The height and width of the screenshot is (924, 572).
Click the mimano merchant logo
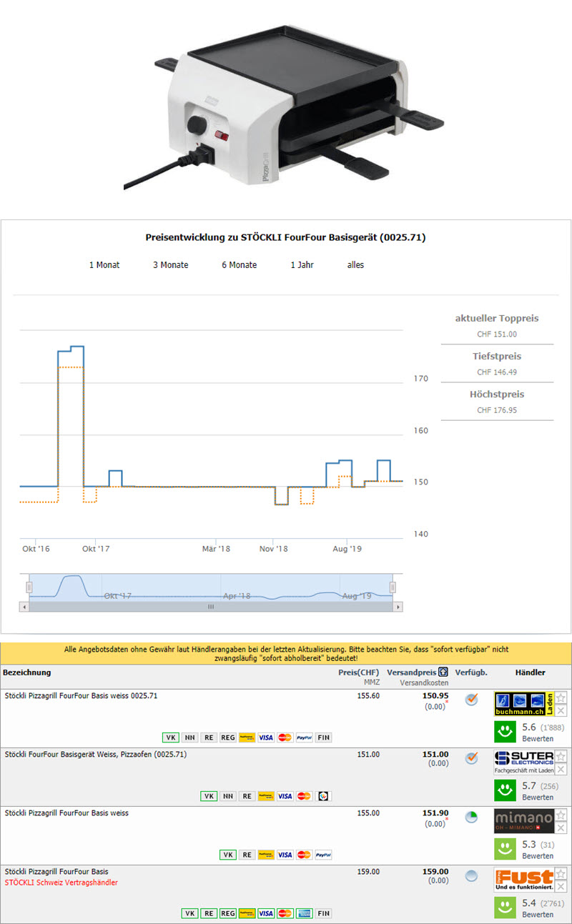523,821
